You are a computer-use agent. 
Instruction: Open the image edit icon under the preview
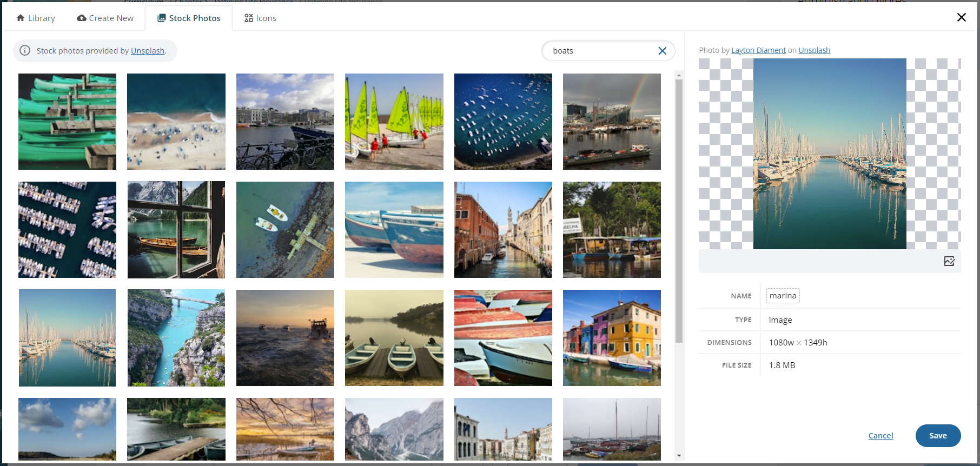click(x=949, y=262)
